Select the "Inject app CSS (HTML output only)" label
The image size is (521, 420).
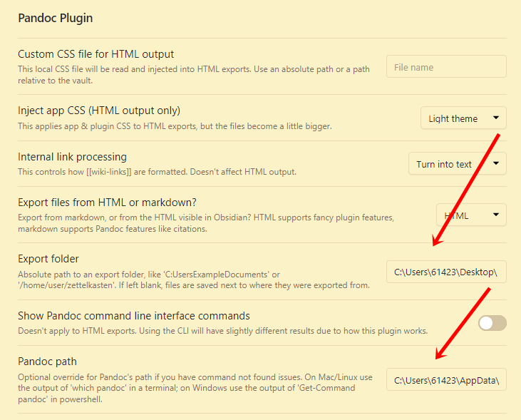click(99, 111)
